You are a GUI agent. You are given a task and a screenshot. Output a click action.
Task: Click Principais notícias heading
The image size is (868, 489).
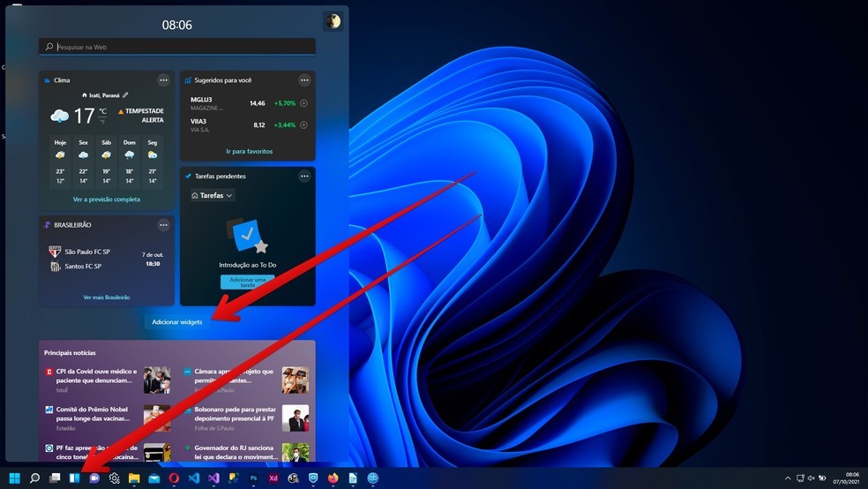[x=70, y=353]
